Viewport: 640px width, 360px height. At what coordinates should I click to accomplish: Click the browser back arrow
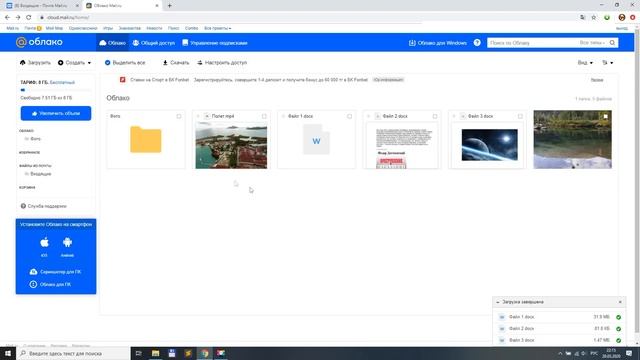tap(7, 17)
